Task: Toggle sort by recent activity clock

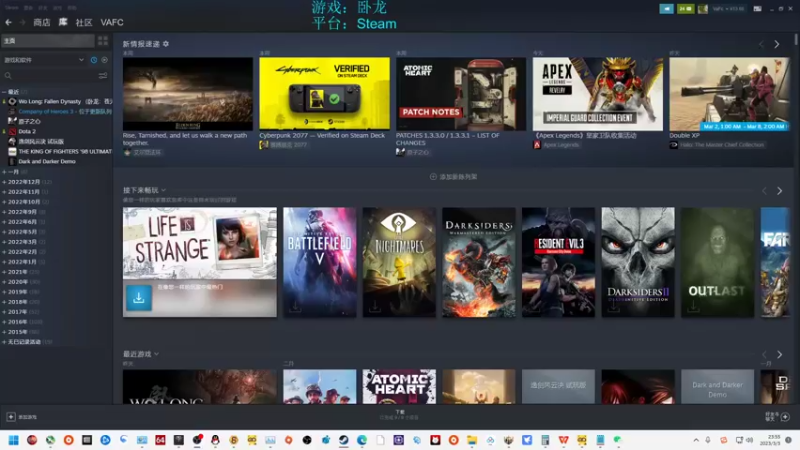Action: click(94, 60)
